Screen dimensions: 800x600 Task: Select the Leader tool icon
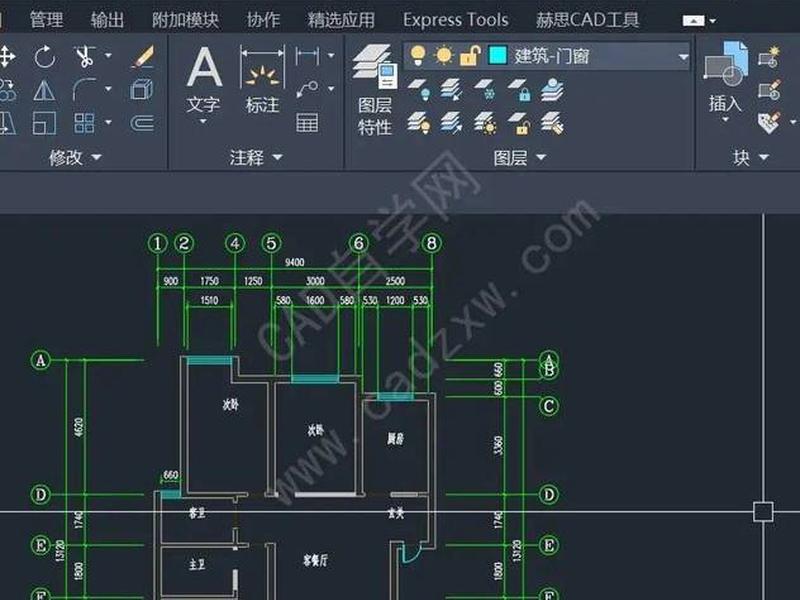click(307, 89)
